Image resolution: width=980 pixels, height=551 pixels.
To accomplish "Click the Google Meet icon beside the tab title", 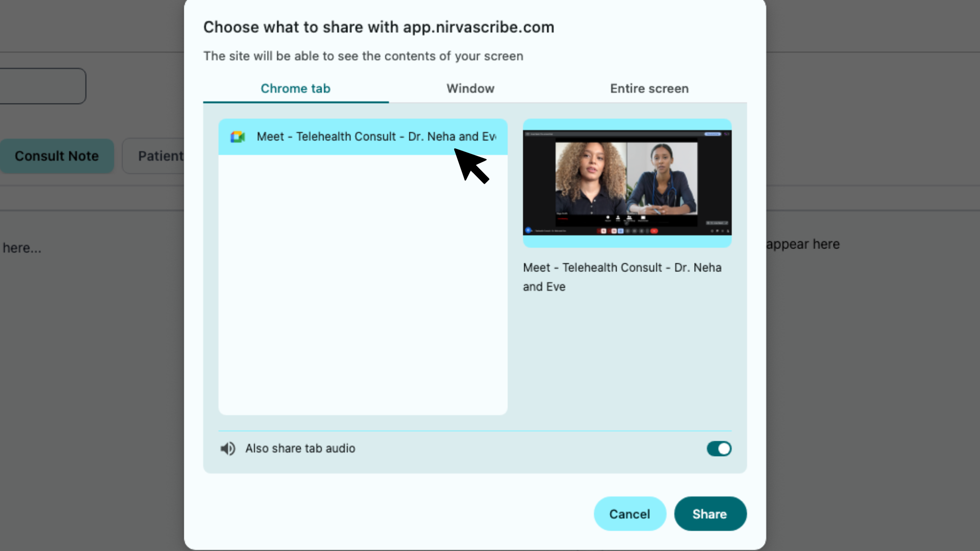I will (237, 137).
